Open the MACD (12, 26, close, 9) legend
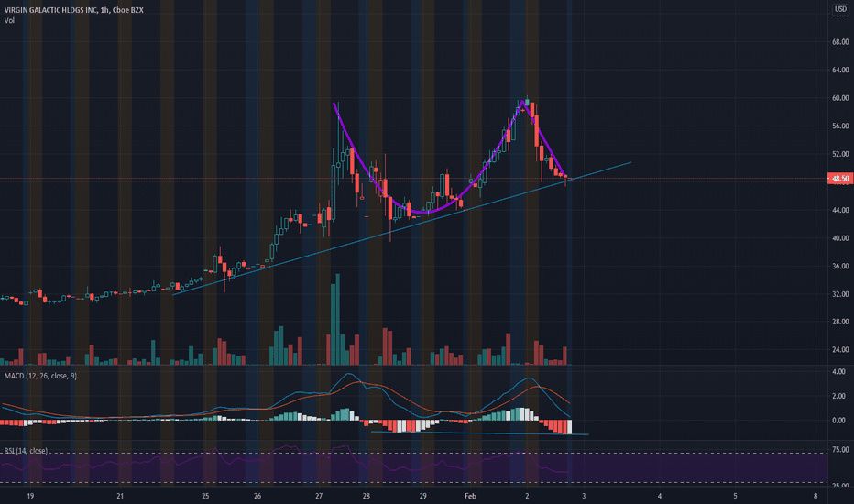 pyautogui.click(x=41, y=376)
